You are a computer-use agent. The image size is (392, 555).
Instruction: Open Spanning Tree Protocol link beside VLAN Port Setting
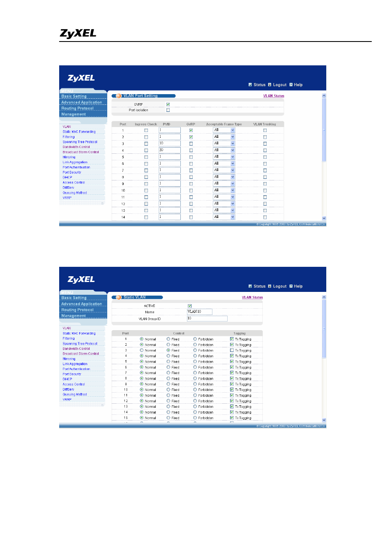80,142
